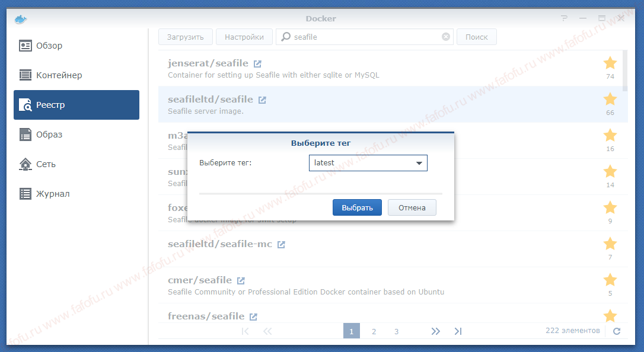Image resolution: width=644 pixels, height=352 pixels.
Task: Confirm with the Выбрать button
Action: click(x=357, y=207)
